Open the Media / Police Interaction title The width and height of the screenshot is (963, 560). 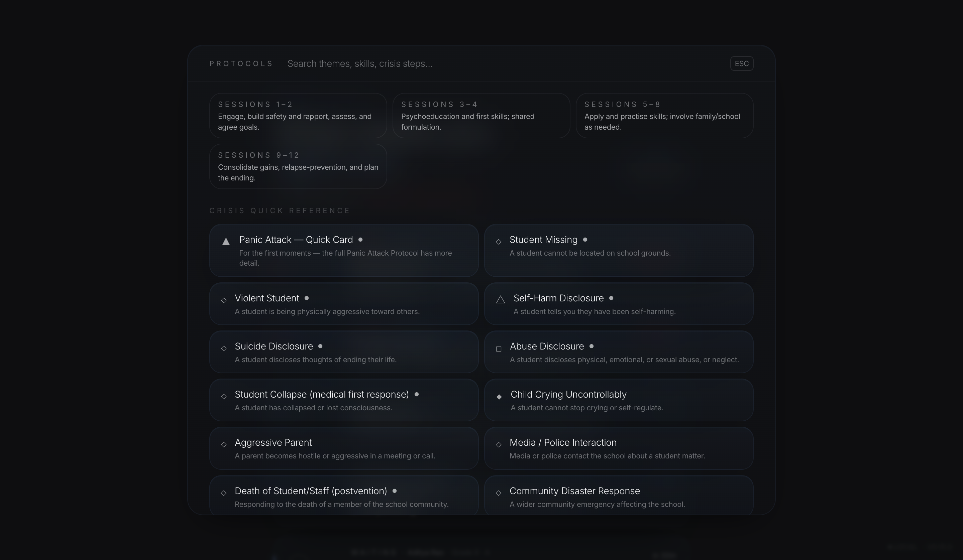click(563, 442)
